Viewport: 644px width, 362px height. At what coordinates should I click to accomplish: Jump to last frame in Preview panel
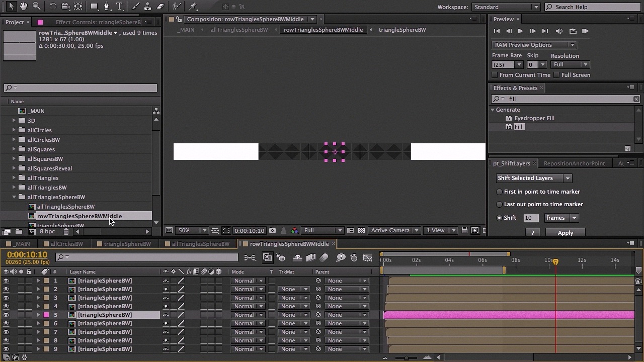pyautogui.click(x=545, y=31)
